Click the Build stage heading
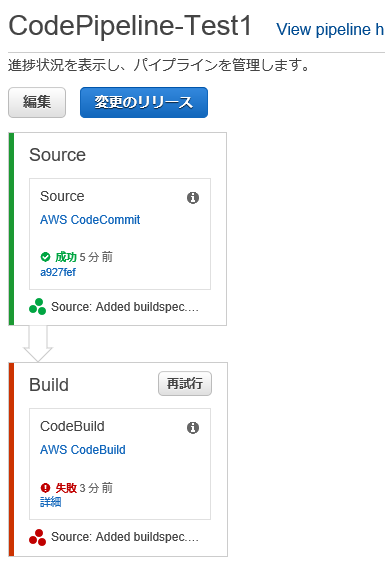The image size is (385, 580). coord(49,385)
